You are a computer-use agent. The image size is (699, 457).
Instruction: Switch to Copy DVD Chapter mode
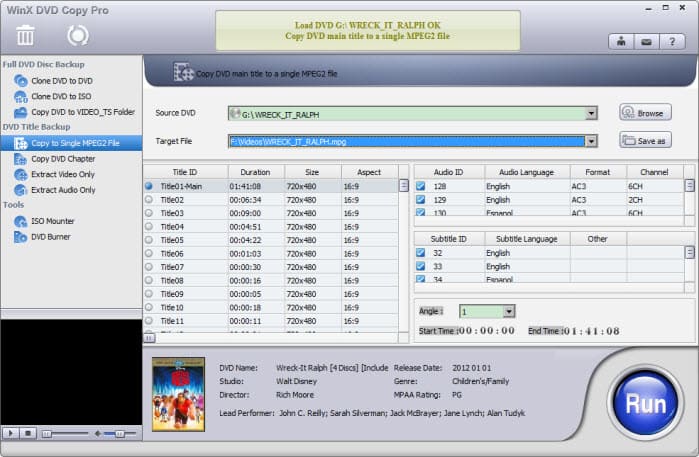pyautogui.click(x=63, y=159)
